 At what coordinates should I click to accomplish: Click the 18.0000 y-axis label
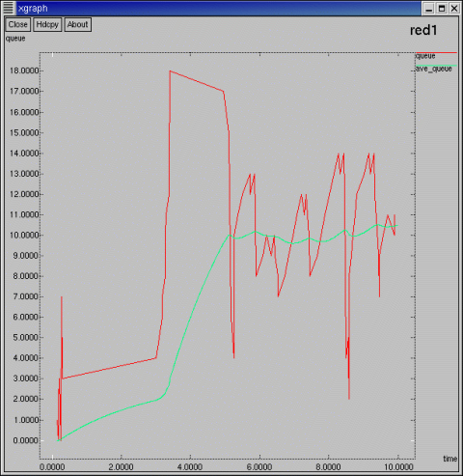(x=24, y=70)
